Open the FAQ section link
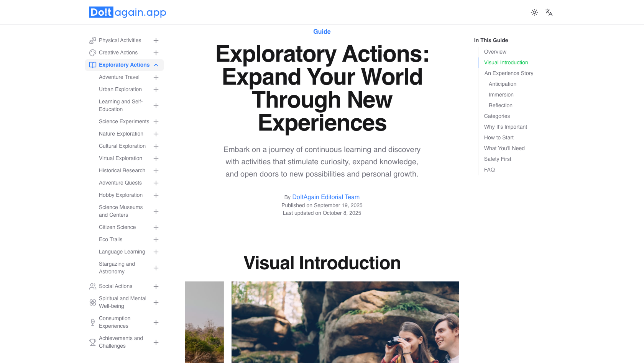This screenshot has width=644, height=363. tap(489, 170)
